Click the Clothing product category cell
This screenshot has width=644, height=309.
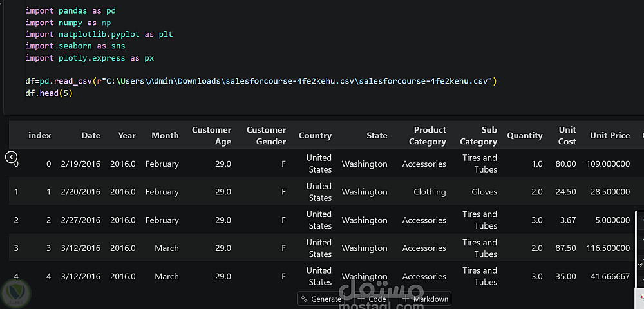[430, 192]
